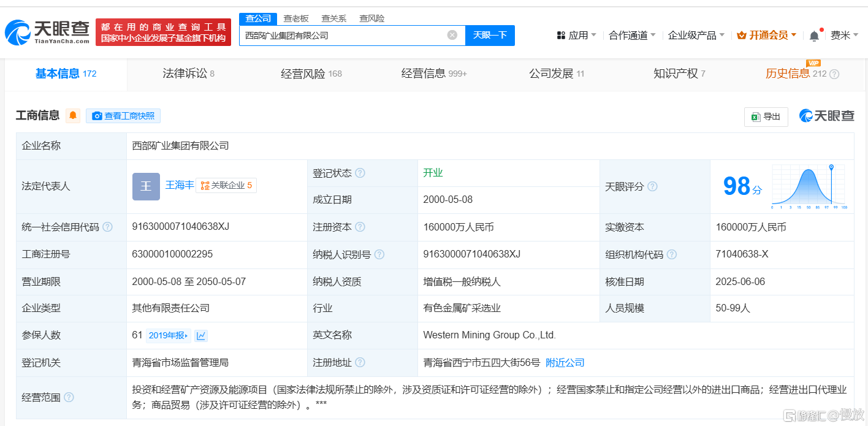Click the 登记状态 value 开业
This screenshot has width=868, height=426.
pyautogui.click(x=433, y=173)
